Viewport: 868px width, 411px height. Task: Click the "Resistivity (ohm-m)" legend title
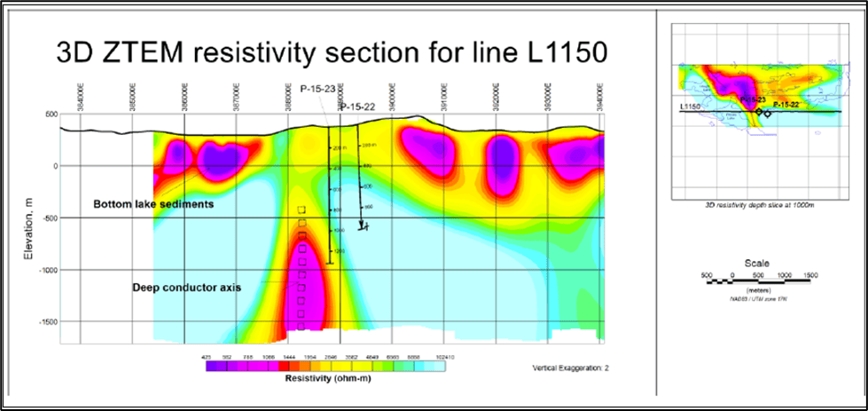pyautogui.click(x=328, y=379)
